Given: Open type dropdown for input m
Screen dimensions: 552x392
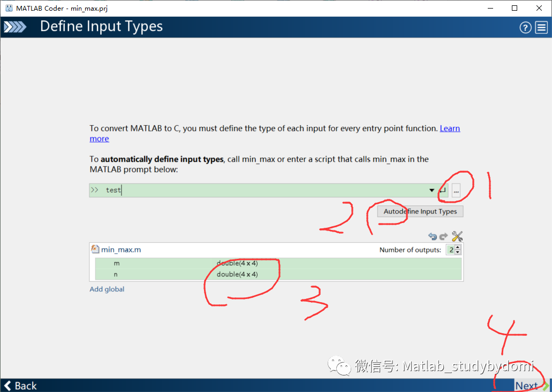Looking at the screenshot, I should [x=237, y=263].
